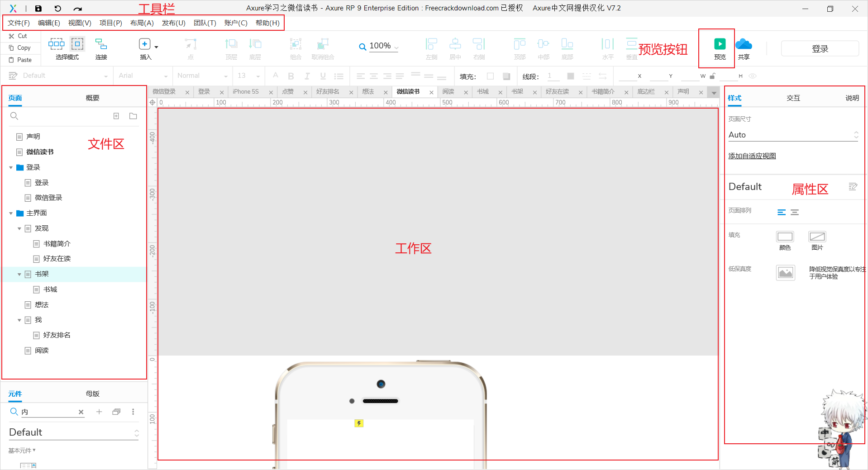Viewport: 868px width, 470px height.
Task: Align widgets to 顶部 (top)
Action: pos(520,49)
